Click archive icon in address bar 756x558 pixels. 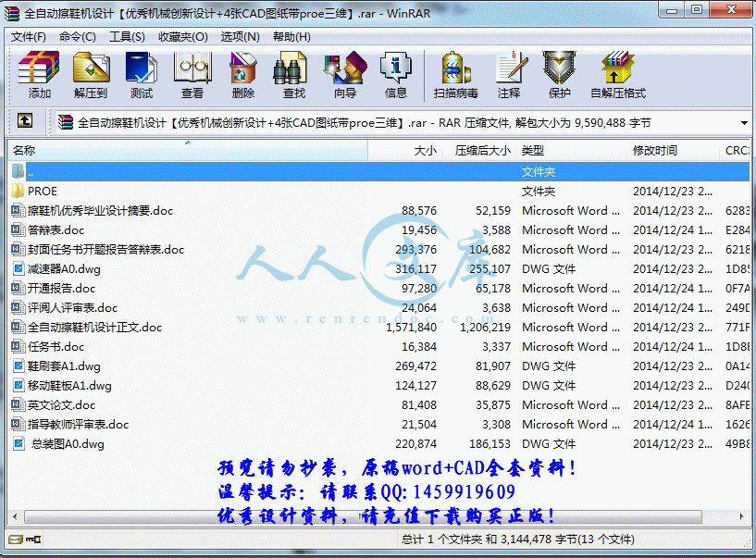click(66, 123)
